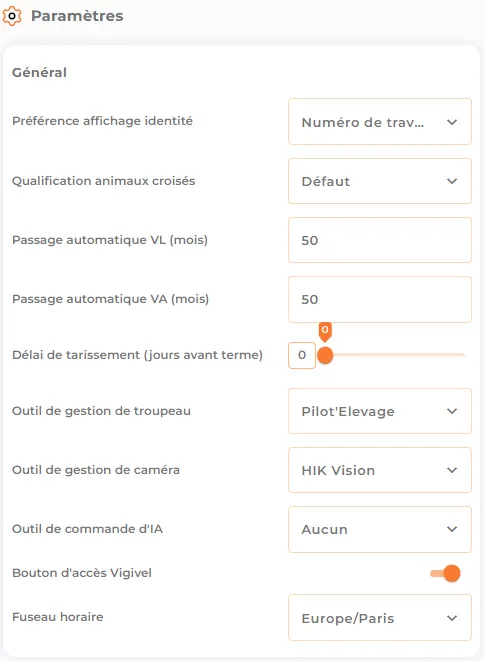Open the Préférence affichage identité dropdown
Viewport: 485px width, 662px height.
(x=379, y=122)
